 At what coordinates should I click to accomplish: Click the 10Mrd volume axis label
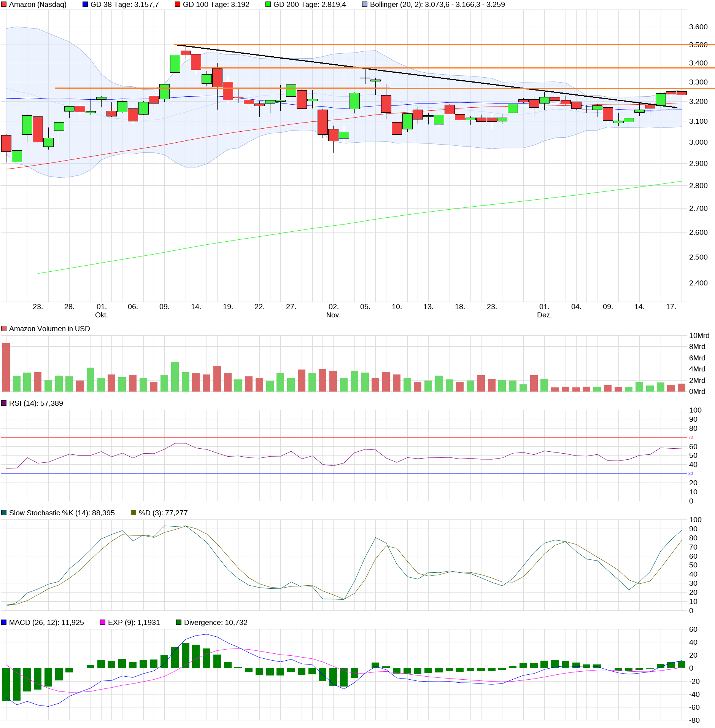699,335
